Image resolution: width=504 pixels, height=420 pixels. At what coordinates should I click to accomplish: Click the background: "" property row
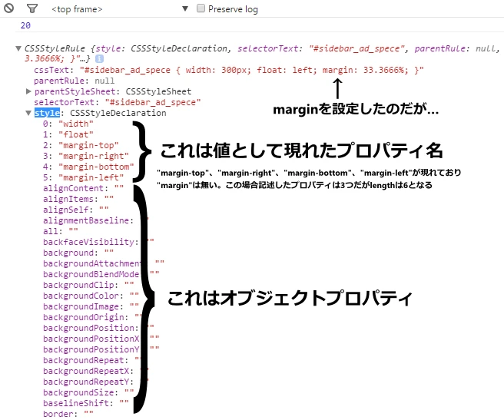coord(78,253)
